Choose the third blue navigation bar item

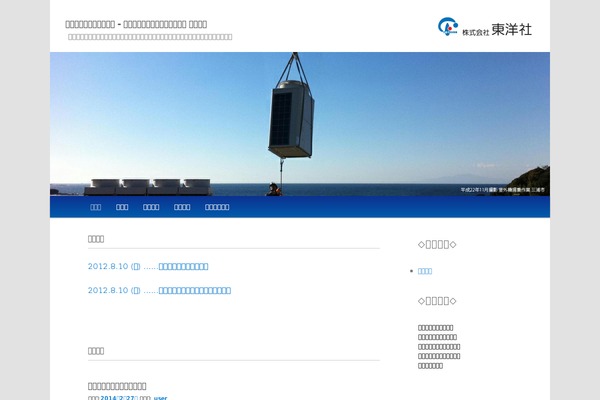tap(151, 207)
